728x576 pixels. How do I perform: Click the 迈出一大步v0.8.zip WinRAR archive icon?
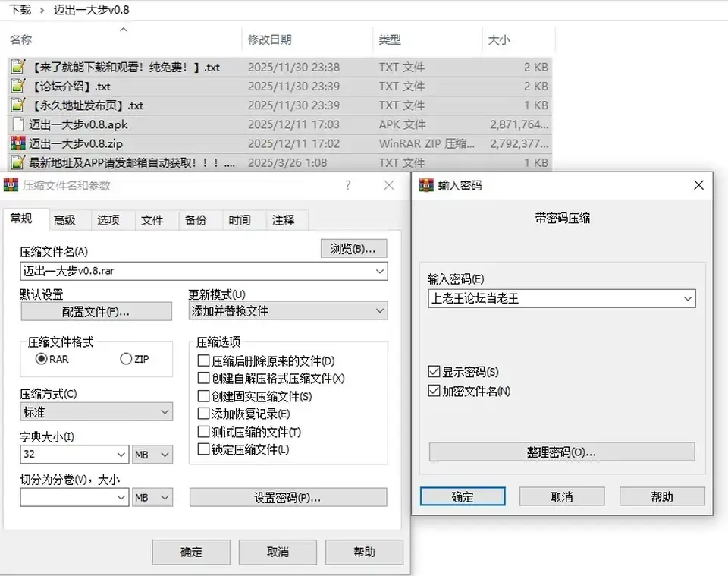pos(18,143)
